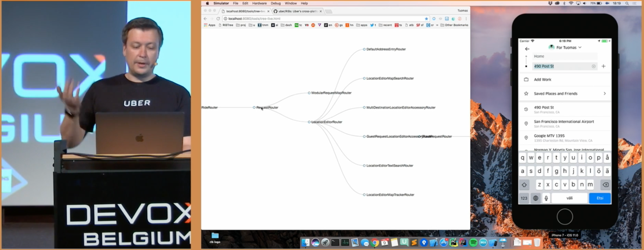644x250 pixels.
Task: Open the Window menu
Action: (x=291, y=3)
